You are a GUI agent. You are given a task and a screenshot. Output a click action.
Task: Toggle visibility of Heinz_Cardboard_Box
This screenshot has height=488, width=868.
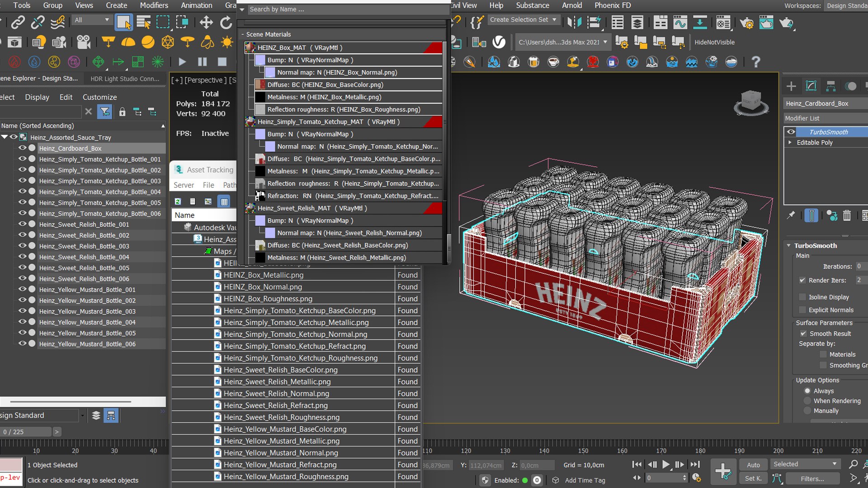point(22,148)
